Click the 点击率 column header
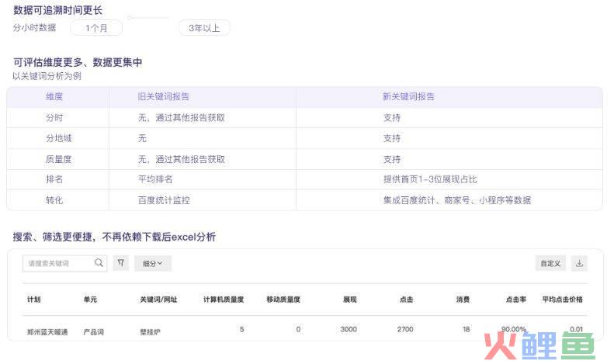The width and height of the screenshot is (614, 364). pos(515,300)
